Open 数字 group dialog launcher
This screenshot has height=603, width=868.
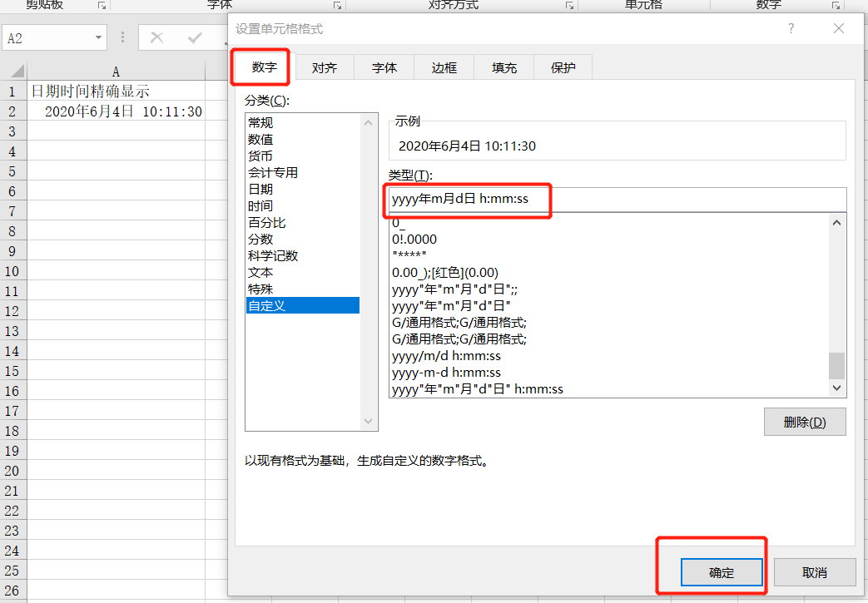(836, 5)
